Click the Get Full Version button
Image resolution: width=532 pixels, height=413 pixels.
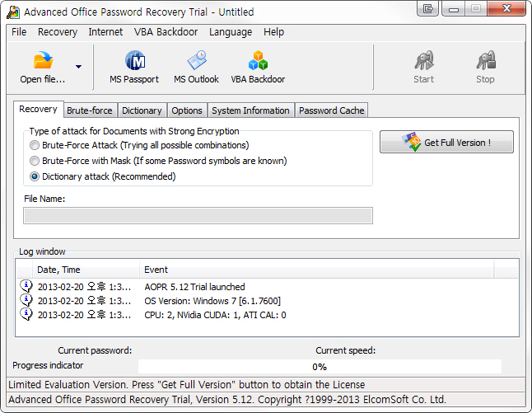click(446, 142)
